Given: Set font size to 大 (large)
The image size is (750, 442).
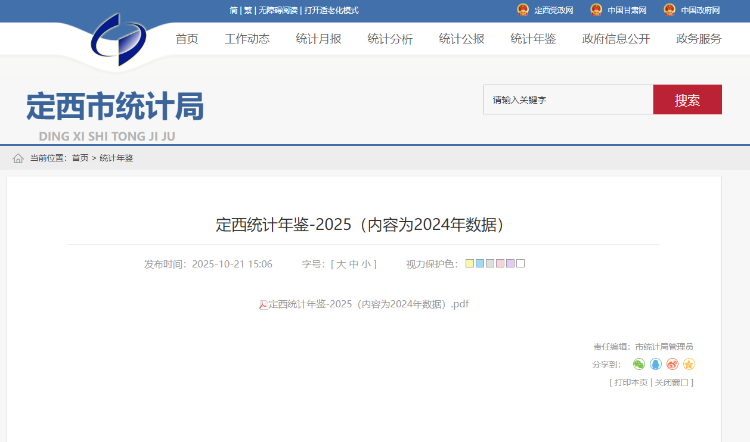Looking at the screenshot, I should [340, 264].
